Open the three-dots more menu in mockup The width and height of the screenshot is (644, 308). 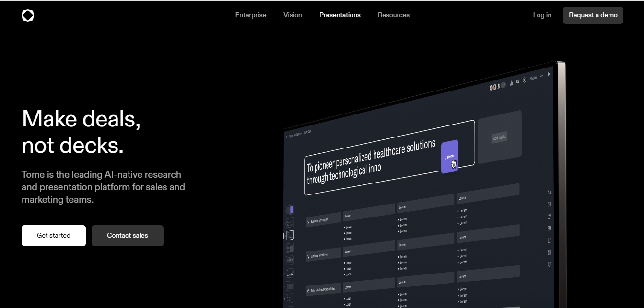(542, 76)
